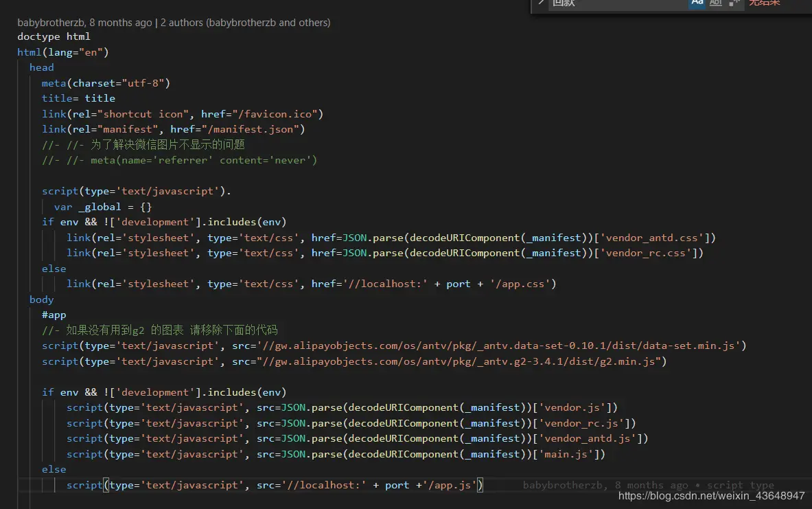
Task: Click the script line loading data-set.min.js
Action: pyautogui.click(x=394, y=346)
